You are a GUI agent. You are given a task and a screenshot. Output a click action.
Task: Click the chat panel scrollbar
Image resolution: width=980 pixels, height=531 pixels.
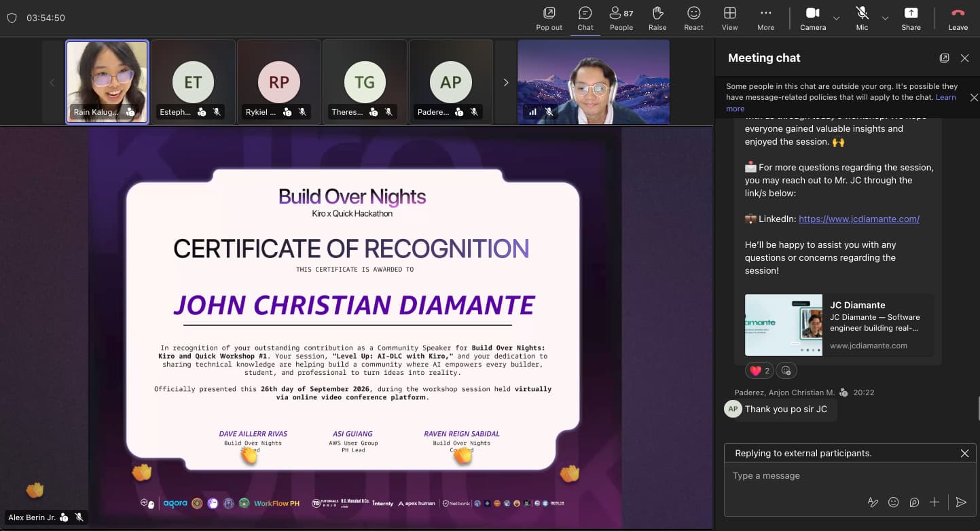(977, 409)
